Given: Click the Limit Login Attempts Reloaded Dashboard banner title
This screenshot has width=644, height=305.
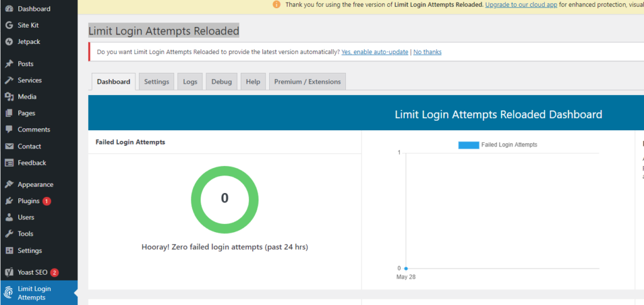Looking at the screenshot, I should (498, 114).
